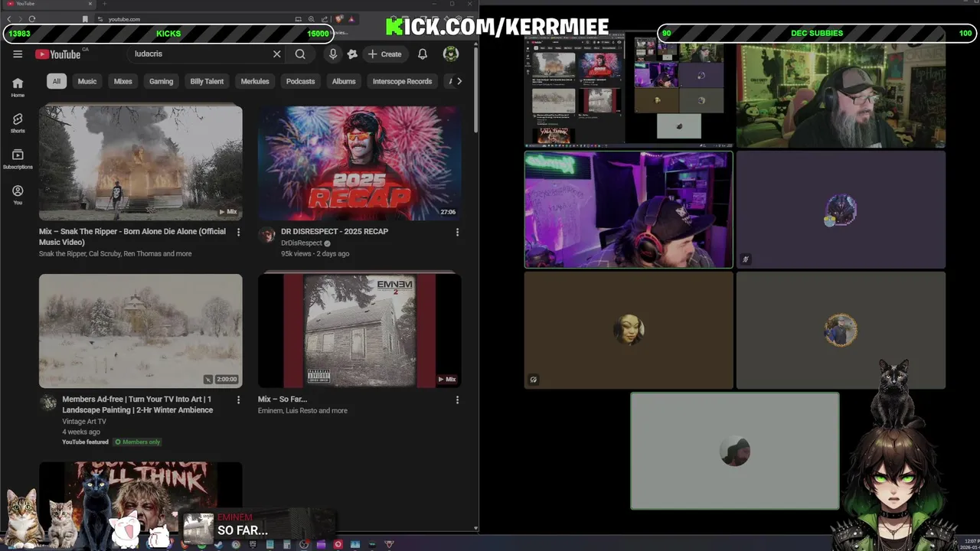Screen dimensions: 980x551
Task: Open options for Members Ad-free winter video
Action: coord(238,399)
